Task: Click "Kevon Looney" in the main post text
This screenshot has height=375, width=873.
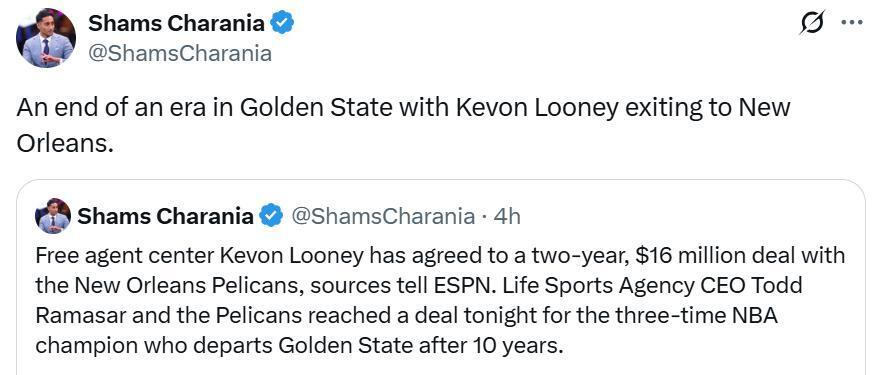Action: [x=537, y=107]
